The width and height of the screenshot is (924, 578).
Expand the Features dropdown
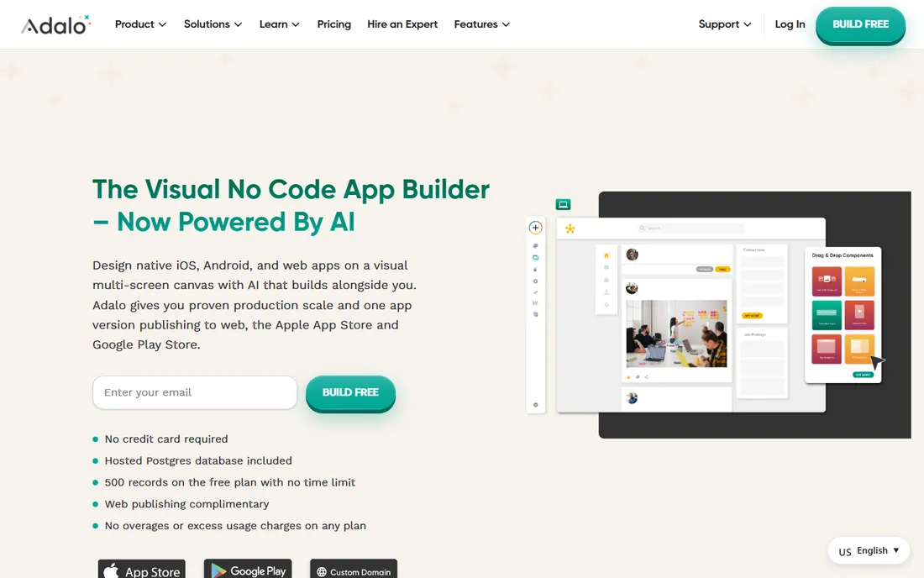pyautogui.click(x=481, y=24)
